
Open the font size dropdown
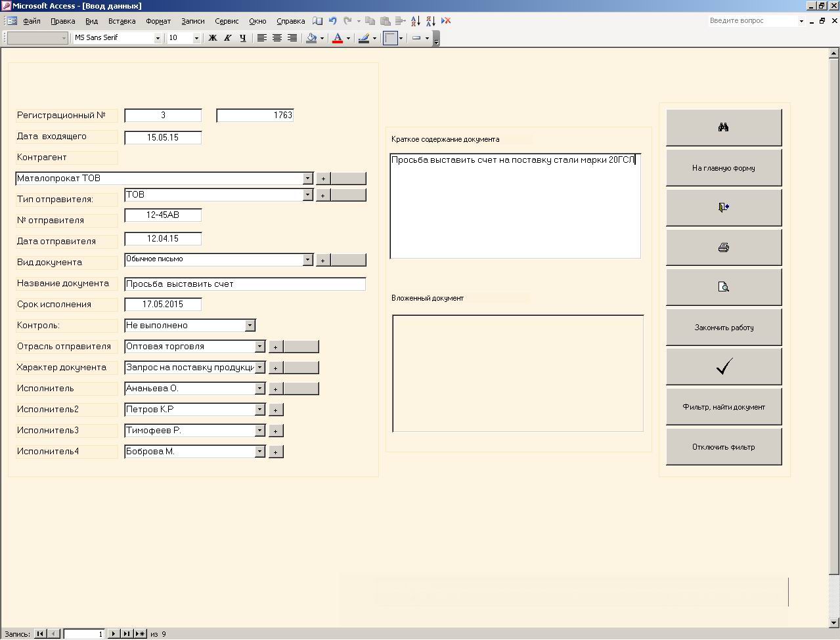pyautogui.click(x=196, y=38)
